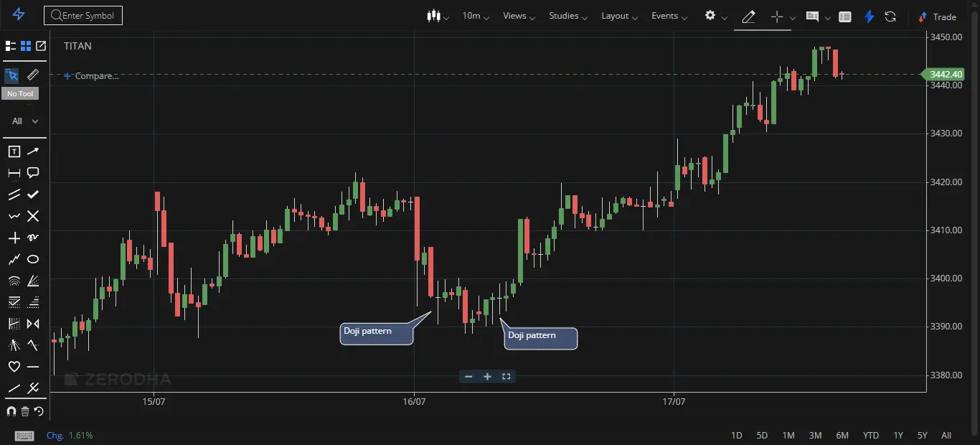Select the horizontal line tool

pyautogui.click(x=33, y=367)
